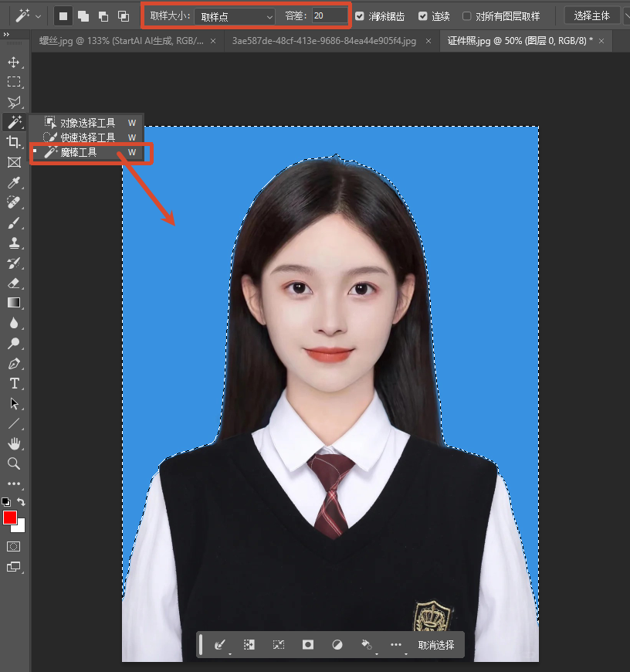Open the tool preset picker arrow
This screenshot has height=672, width=630.
coord(39,16)
